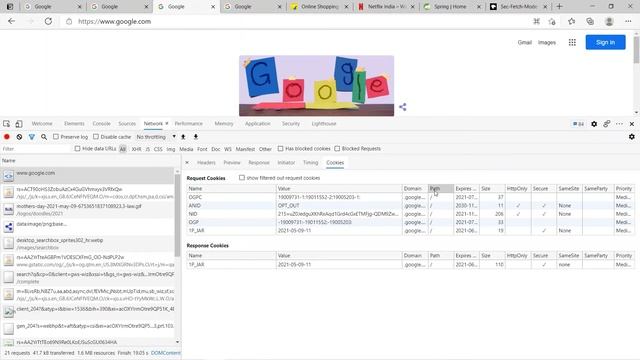Screen dimensions: 640x360
Task: Open the Collections icon in browser toolbar
Action: coord(590,22)
